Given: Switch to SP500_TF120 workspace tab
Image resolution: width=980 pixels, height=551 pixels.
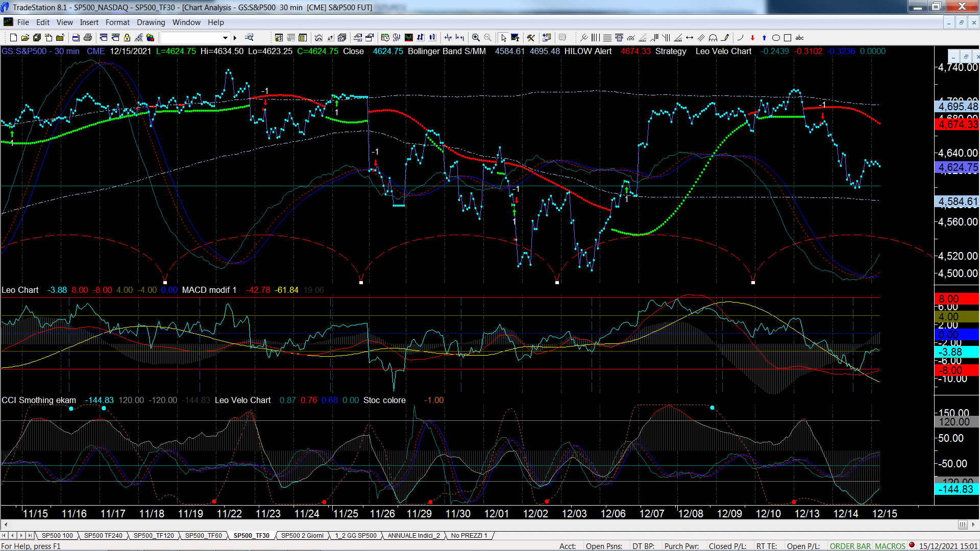Looking at the screenshot, I should 154,535.
